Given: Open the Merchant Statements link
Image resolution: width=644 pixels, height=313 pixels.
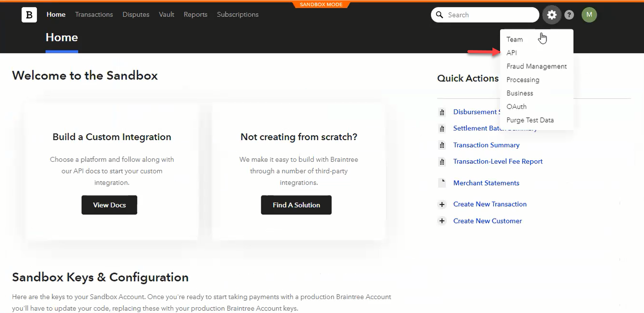Looking at the screenshot, I should (x=486, y=183).
